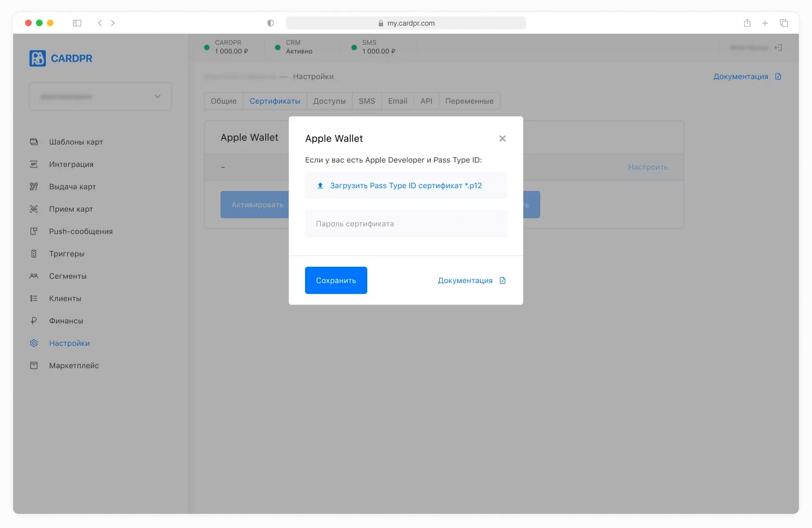The width and height of the screenshot is (812, 528).
Task: Switch to the Сертификаты tab
Action: coord(275,101)
